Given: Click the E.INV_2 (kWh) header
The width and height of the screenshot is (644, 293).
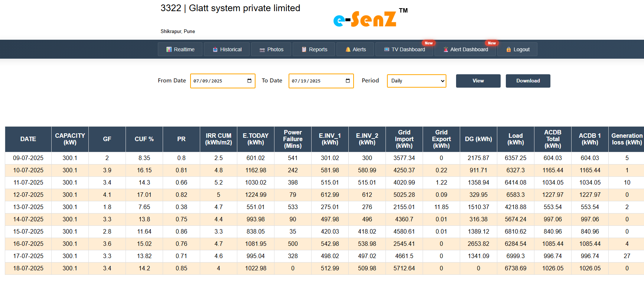Looking at the screenshot, I should coord(367,139).
